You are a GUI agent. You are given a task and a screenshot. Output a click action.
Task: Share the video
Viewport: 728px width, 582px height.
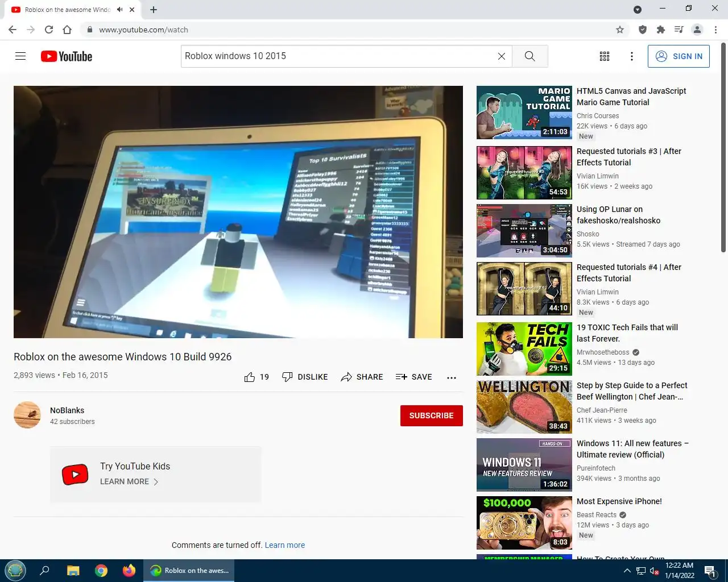point(362,377)
